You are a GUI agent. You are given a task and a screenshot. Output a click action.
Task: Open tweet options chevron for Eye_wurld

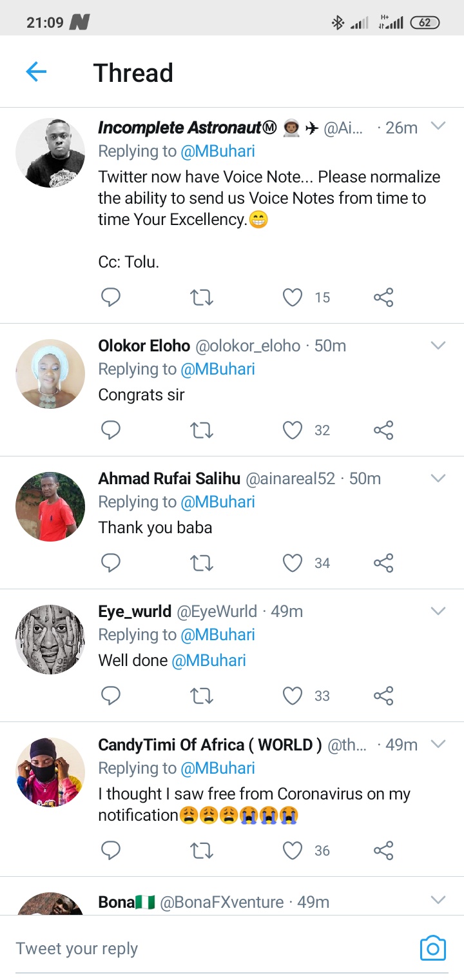pos(438,611)
